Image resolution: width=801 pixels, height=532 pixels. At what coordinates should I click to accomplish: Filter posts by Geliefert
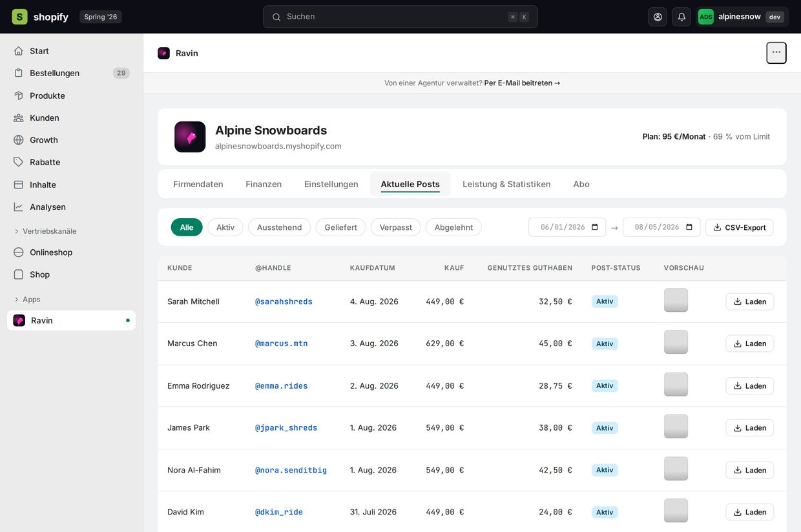340,227
